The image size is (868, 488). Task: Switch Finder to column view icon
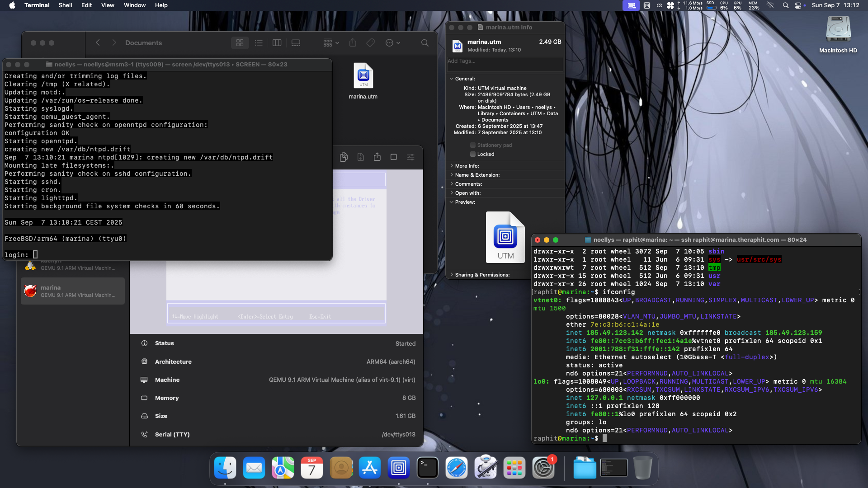(277, 43)
